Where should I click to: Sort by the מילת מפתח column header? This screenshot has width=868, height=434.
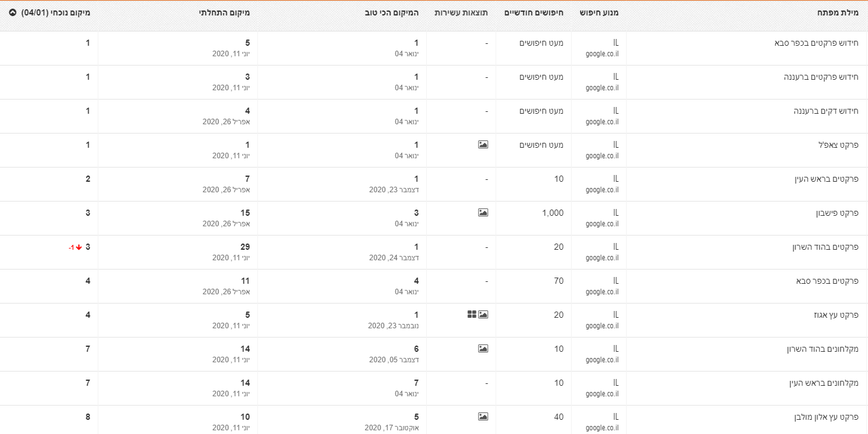[x=836, y=12]
